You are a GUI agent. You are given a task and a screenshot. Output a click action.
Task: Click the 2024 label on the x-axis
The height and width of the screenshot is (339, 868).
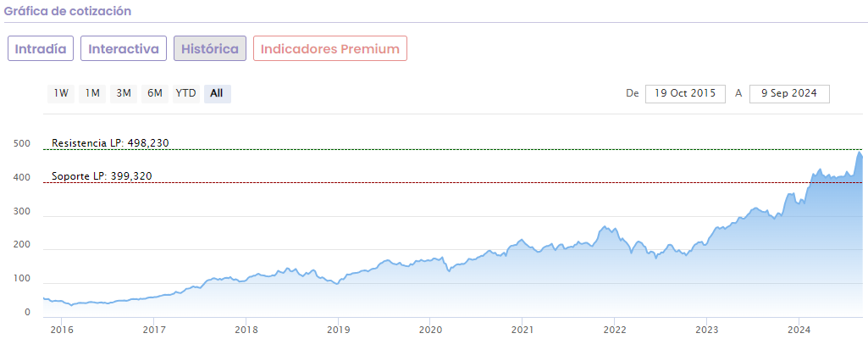(799, 329)
